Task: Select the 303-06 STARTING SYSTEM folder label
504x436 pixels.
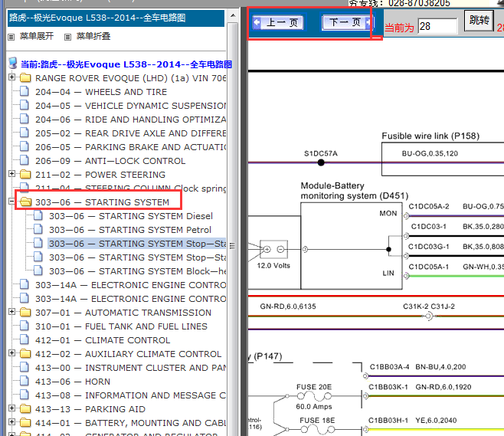Action: [x=102, y=202]
